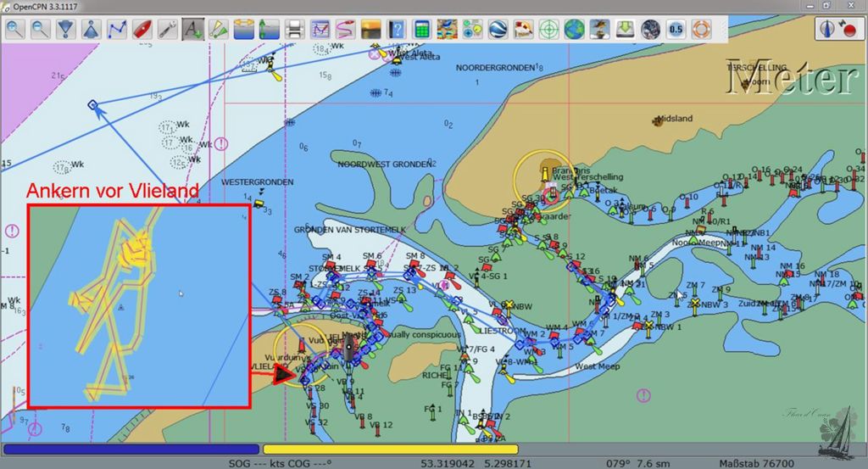Click the download arrow chart downloader icon
The width and height of the screenshot is (868, 469).
point(625,29)
